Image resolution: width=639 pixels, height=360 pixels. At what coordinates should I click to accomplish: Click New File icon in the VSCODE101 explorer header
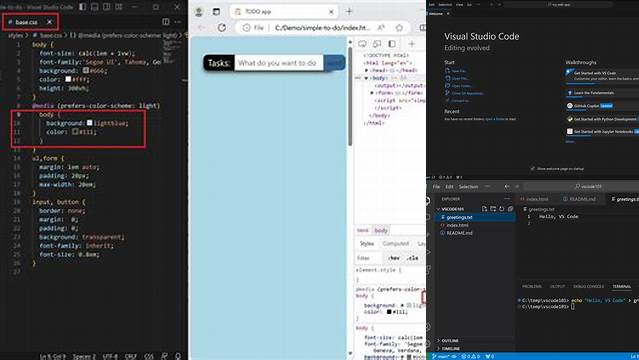[x=484, y=209]
